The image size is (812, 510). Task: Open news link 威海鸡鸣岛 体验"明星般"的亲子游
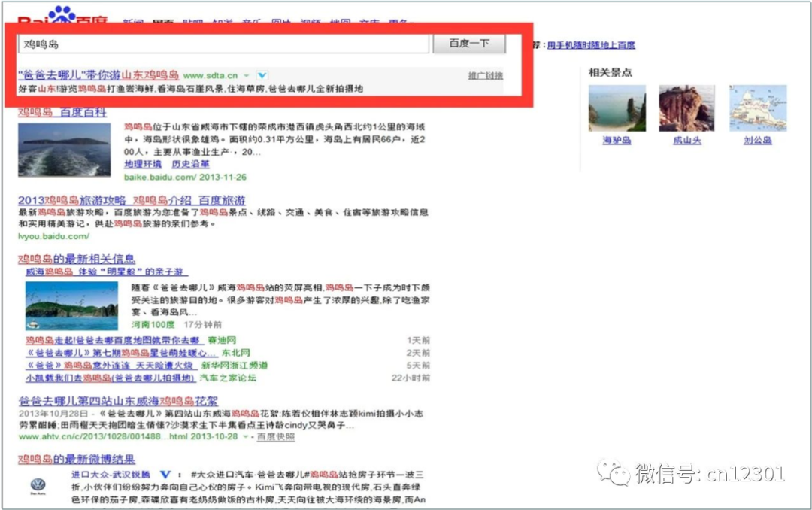(x=107, y=272)
